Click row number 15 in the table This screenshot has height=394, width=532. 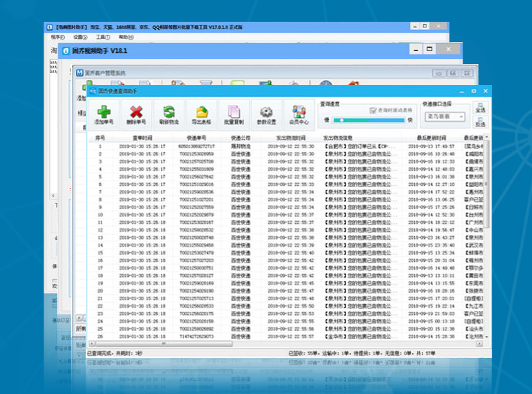(100, 253)
